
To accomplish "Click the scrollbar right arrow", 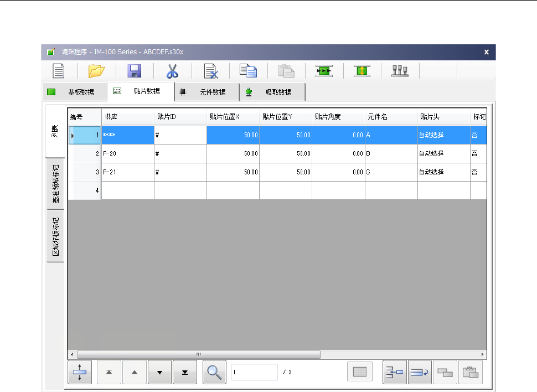I will 482,354.
